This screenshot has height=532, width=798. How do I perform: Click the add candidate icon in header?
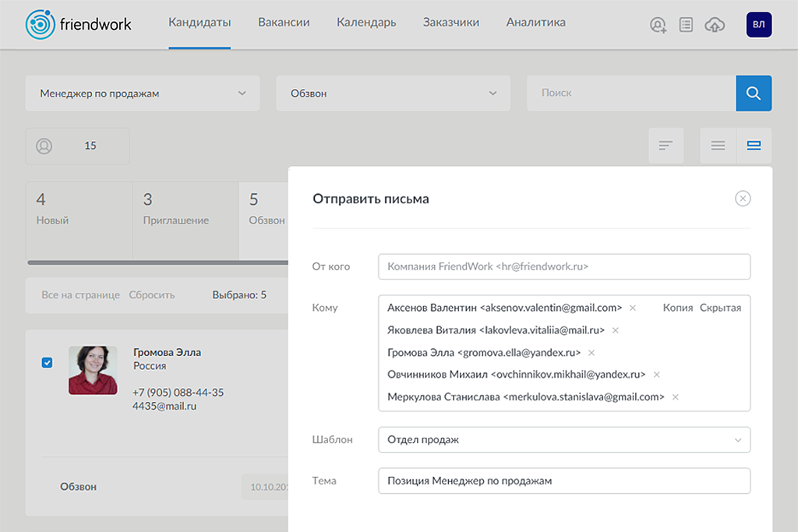pos(659,26)
